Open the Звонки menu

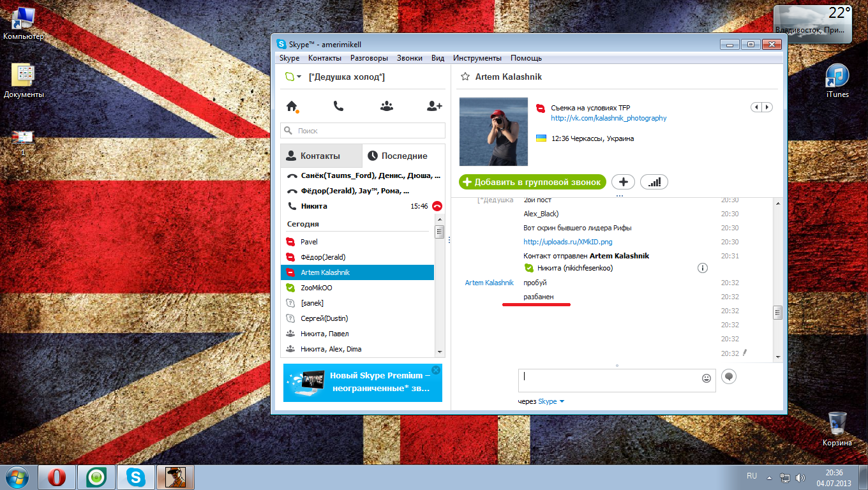pyautogui.click(x=409, y=58)
